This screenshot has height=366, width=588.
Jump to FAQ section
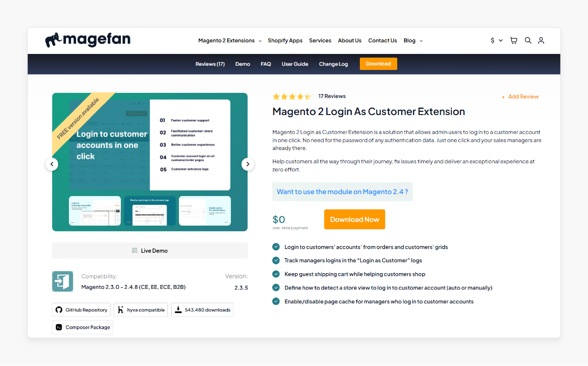point(266,64)
